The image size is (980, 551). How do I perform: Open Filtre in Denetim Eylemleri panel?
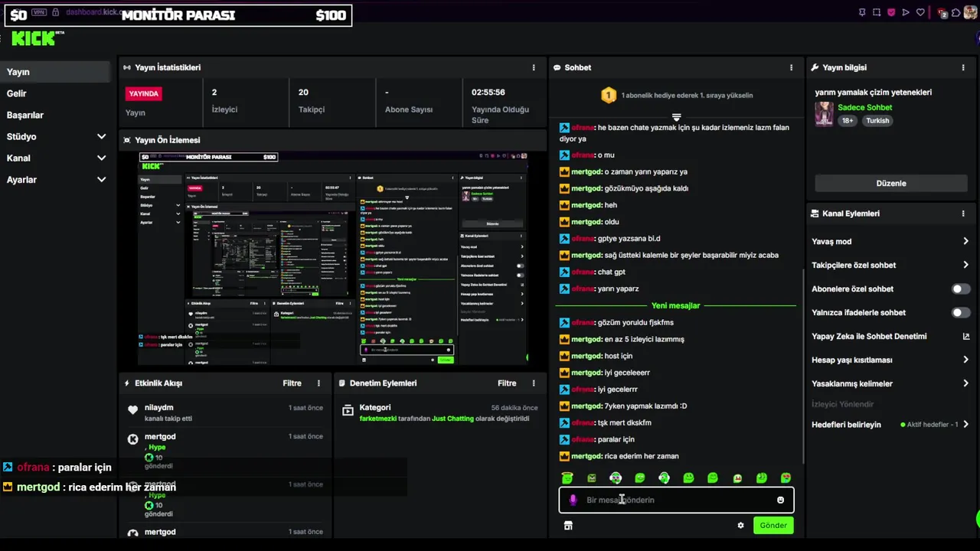tap(507, 383)
